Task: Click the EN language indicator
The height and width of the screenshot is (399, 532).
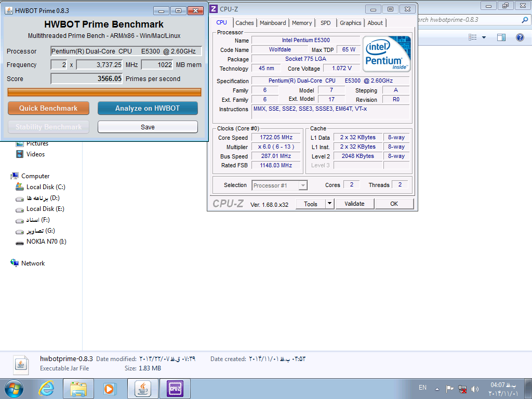Action: tap(422, 388)
